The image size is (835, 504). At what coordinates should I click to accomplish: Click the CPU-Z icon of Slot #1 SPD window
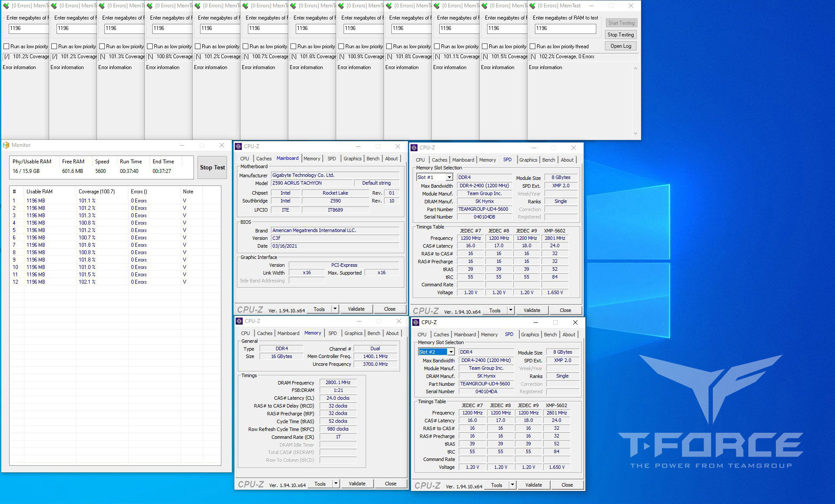tap(414, 148)
